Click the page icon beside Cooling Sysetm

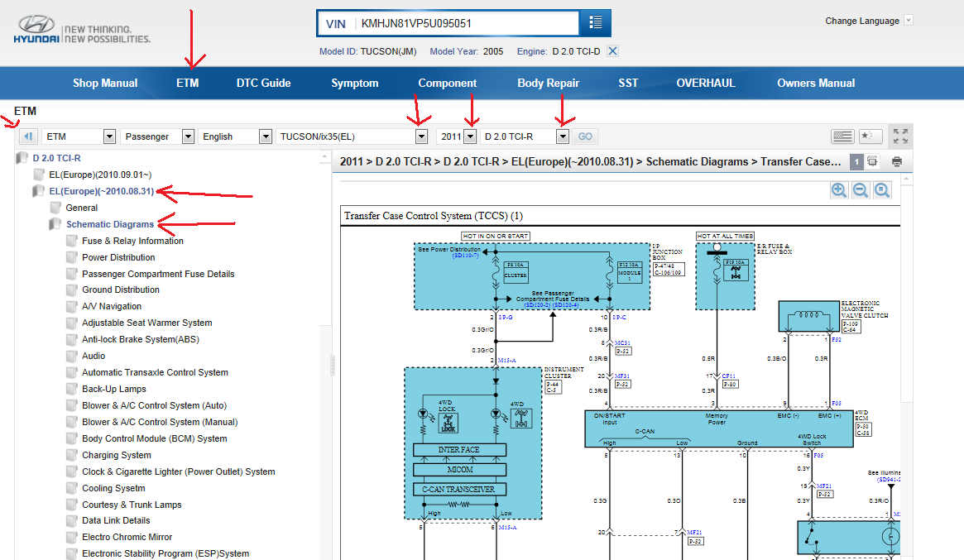pos(72,488)
